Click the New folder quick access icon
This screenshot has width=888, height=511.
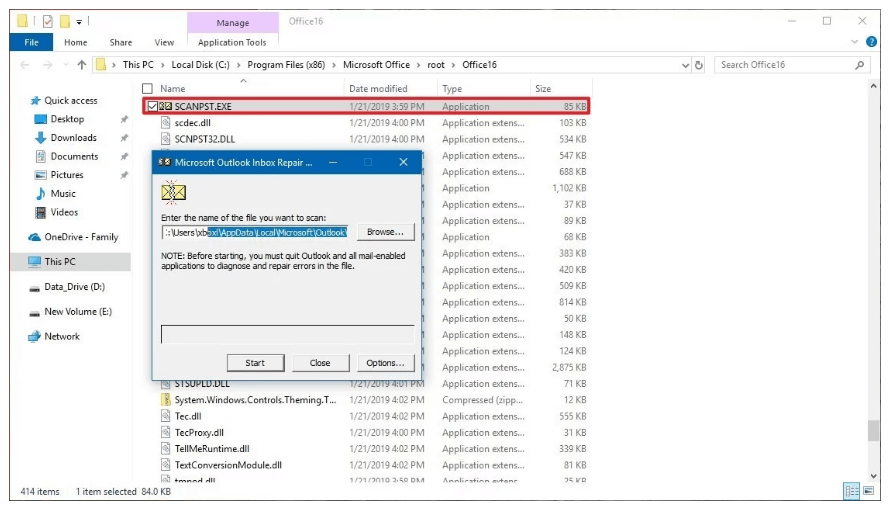65,22
